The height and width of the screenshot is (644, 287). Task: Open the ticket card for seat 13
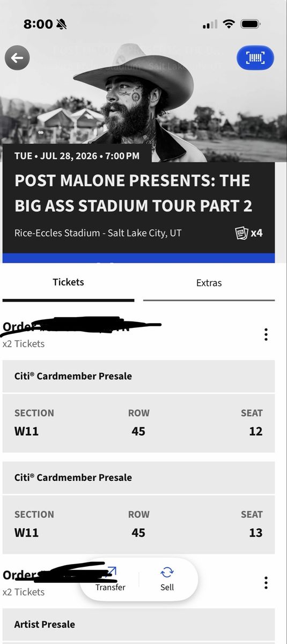(138, 524)
